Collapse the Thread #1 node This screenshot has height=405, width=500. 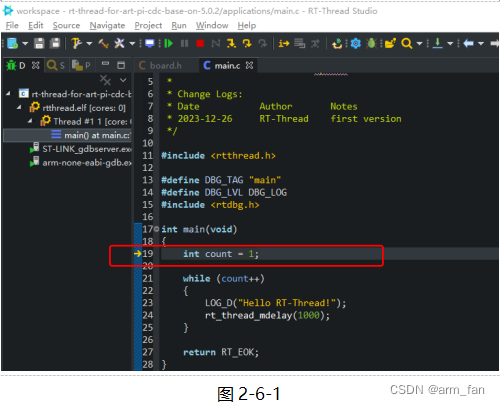(30, 121)
